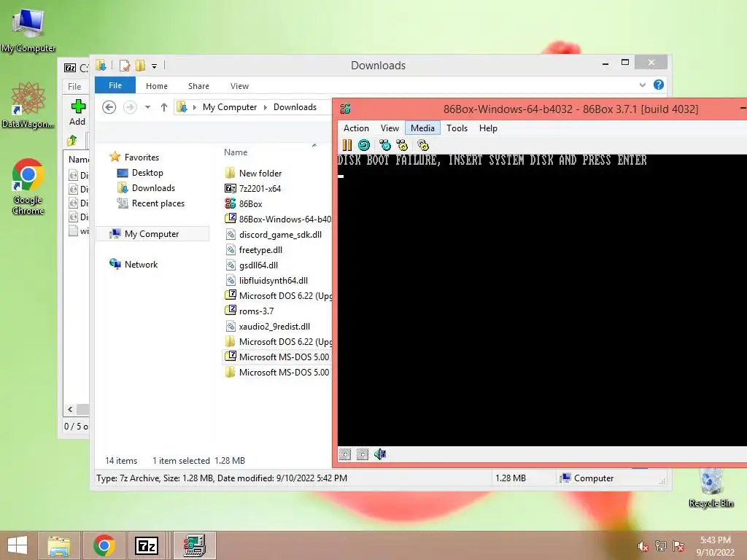Open 86Box settings gear icon
This screenshot has width=747, height=560.
(x=423, y=145)
